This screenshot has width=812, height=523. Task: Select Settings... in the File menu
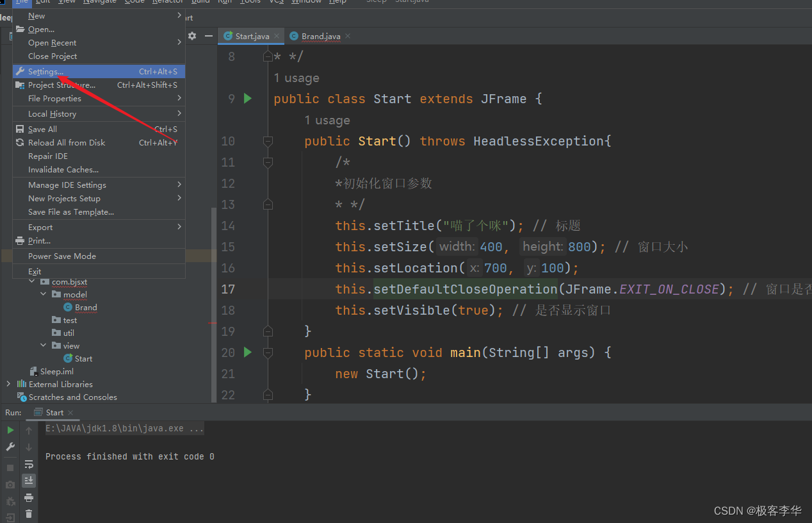coord(46,72)
